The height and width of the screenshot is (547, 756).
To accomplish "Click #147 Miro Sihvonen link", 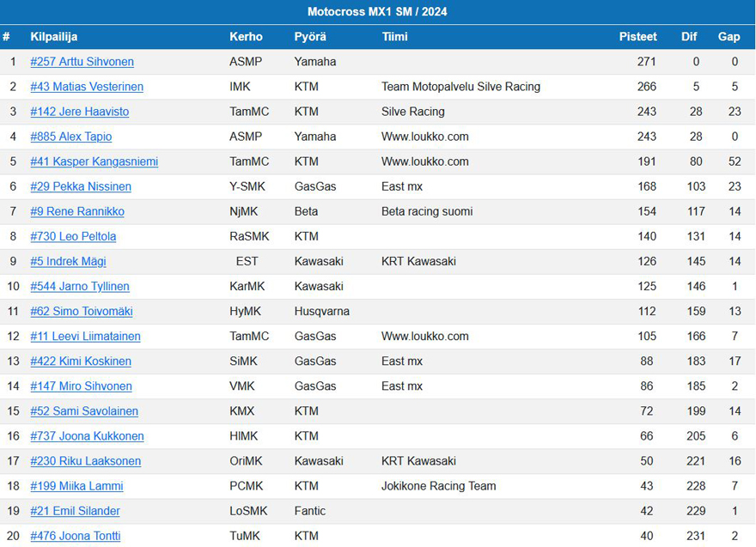I will (81, 386).
